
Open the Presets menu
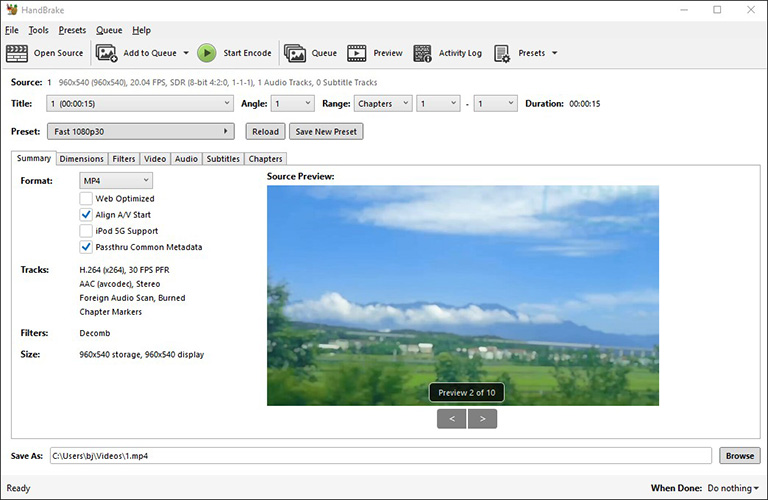72,30
